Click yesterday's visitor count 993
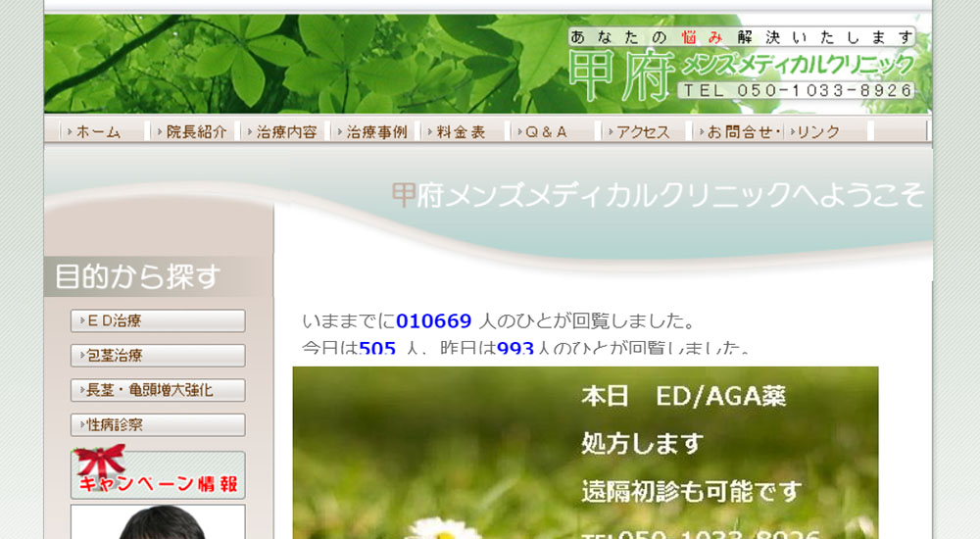 (515, 347)
